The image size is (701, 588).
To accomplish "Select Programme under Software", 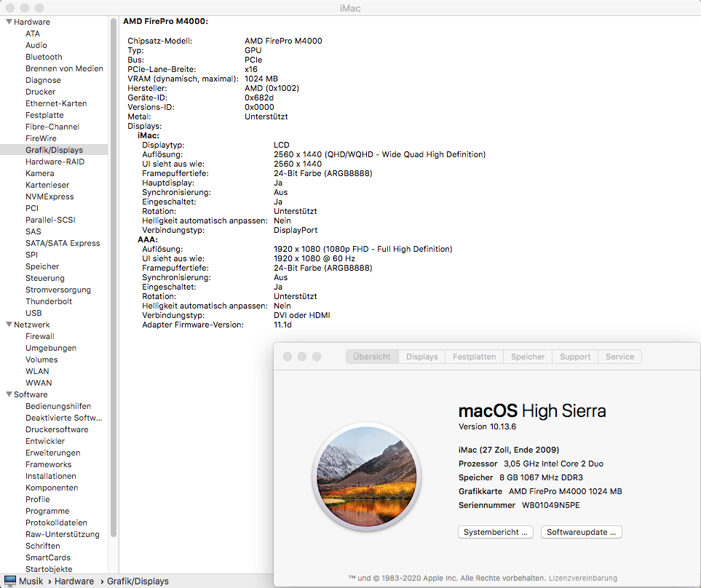I will pos(47,510).
